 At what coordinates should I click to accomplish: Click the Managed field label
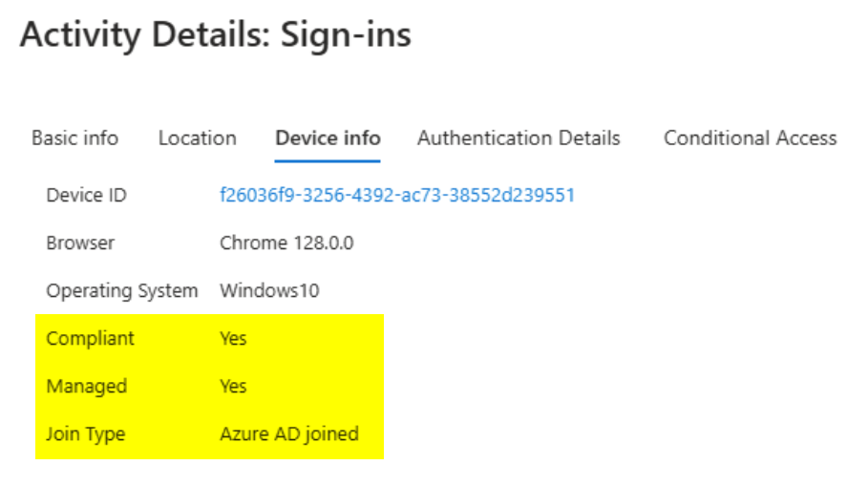click(x=86, y=386)
